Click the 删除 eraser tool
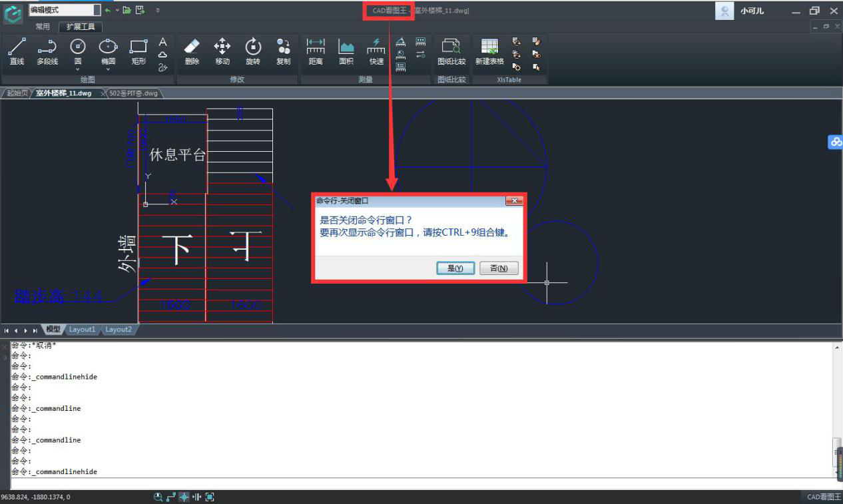843x504 pixels. coord(192,52)
